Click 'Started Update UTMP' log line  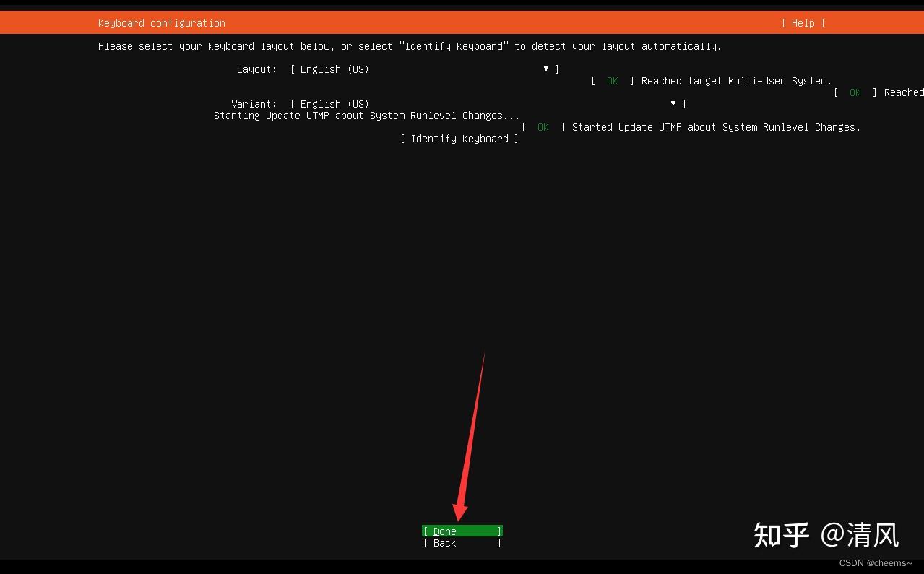(716, 127)
